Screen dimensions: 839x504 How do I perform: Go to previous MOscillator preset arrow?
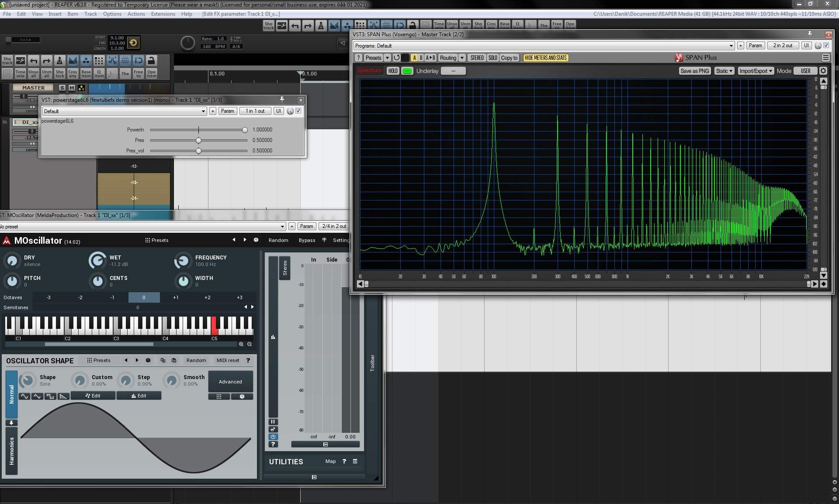coord(234,240)
